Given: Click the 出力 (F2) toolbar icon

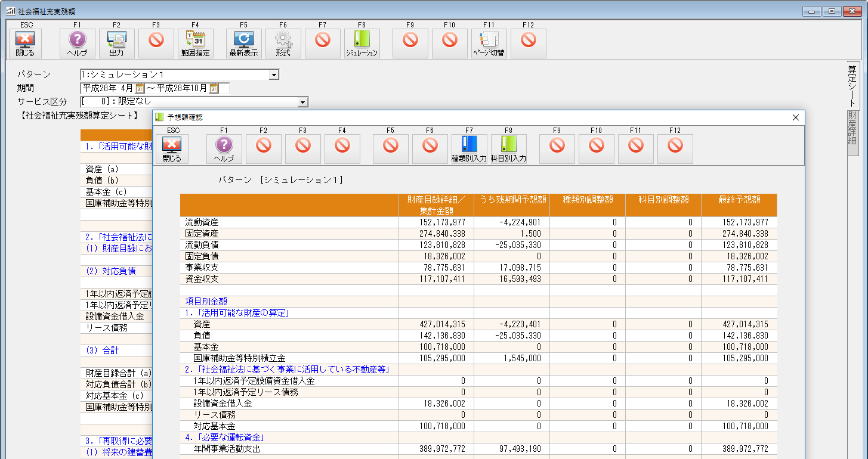Looking at the screenshot, I should (116, 43).
